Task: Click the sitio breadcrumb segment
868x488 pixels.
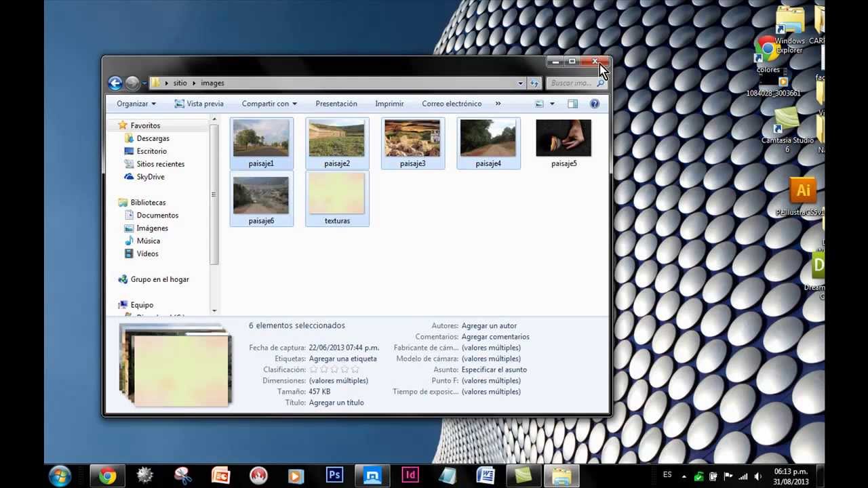Action: 180,83
